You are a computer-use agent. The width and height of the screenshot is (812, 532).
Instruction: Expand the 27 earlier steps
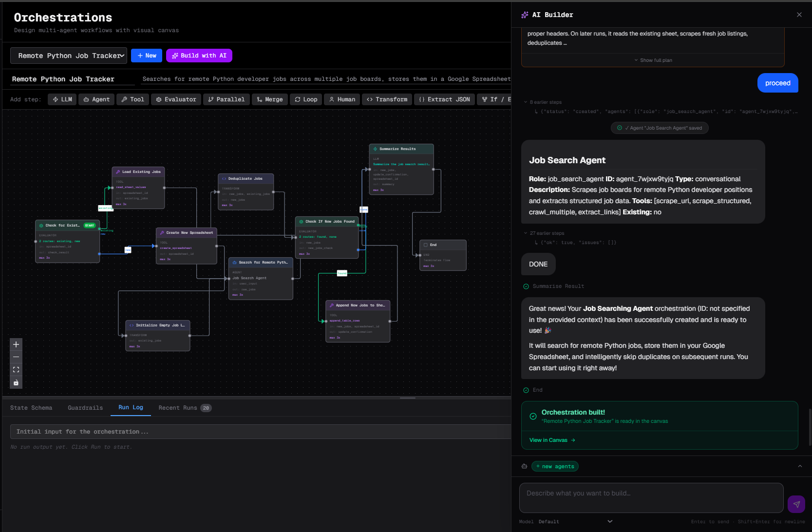[544, 233]
